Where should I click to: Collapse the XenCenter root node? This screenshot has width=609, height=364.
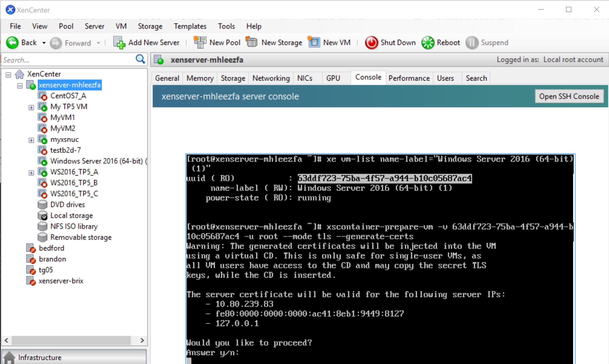(x=8, y=75)
